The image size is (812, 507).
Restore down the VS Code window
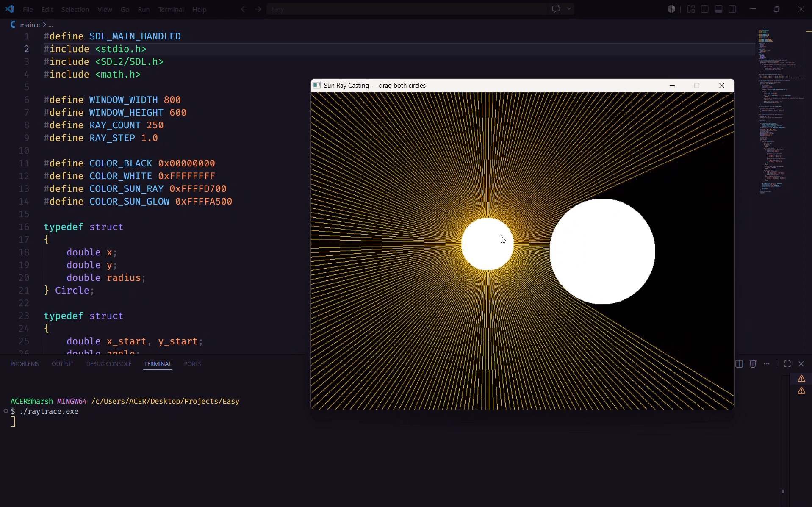pos(776,9)
